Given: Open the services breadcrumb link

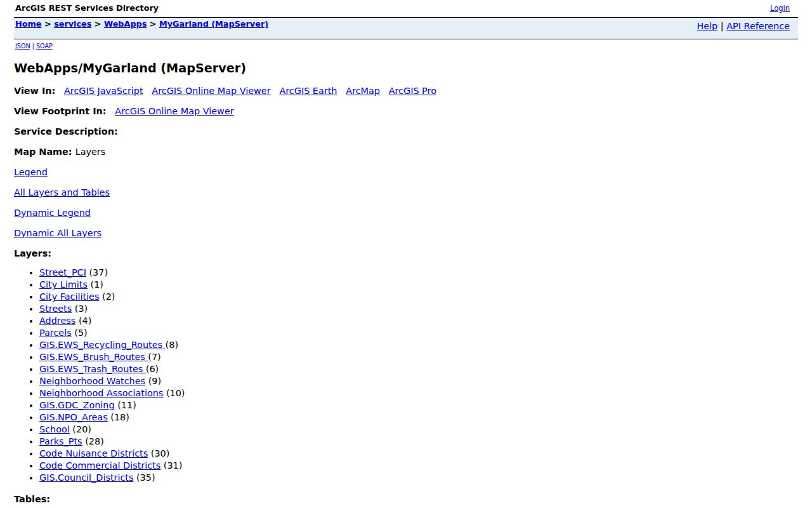Looking at the screenshot, I should 73,24.
